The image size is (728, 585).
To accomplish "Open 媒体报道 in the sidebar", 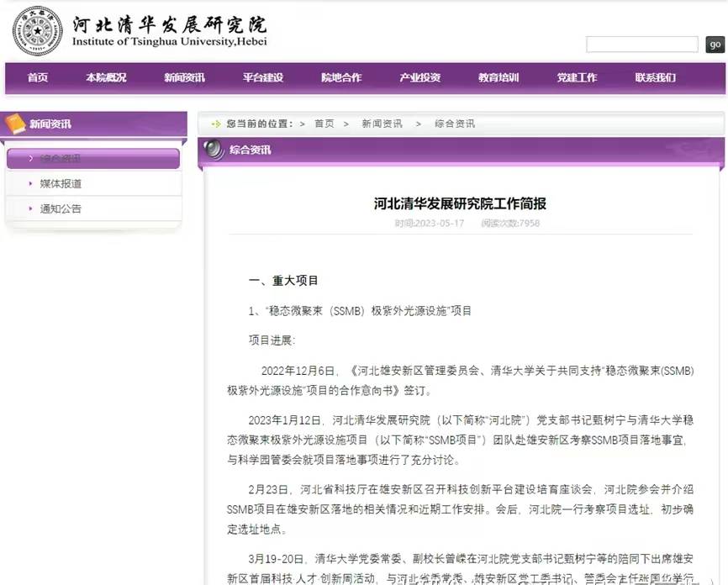I will click(x=61, y=183).
